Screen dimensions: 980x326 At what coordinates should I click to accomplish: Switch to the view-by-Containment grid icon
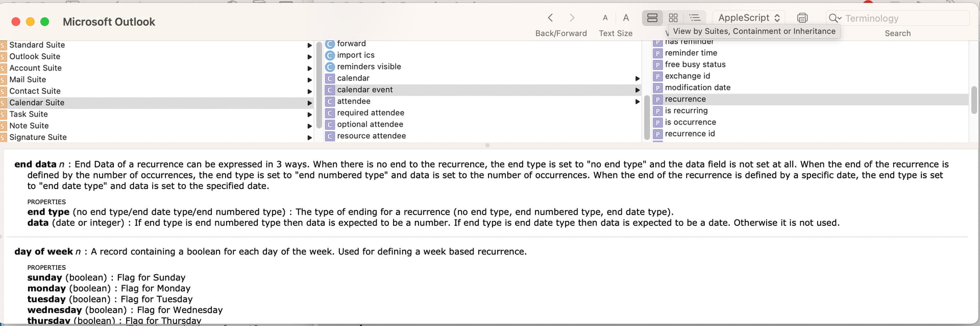tap(673, 18)
